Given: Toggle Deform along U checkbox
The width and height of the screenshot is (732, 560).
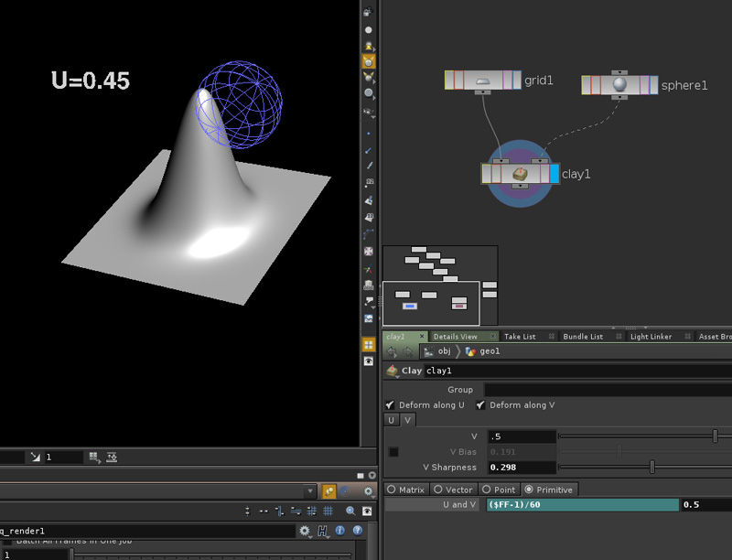Looking at the screenshot, I should click(x=391, y=404).
